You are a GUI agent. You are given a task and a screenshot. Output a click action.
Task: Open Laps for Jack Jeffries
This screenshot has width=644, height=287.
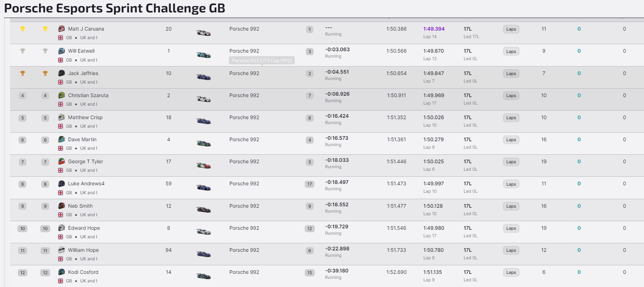[x=511, y=74]
